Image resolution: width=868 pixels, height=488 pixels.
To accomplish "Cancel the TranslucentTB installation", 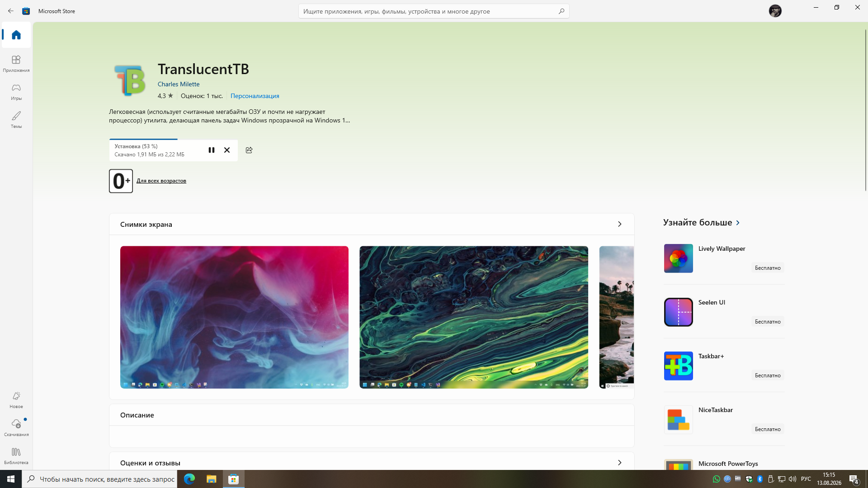I will coord(227,150).
